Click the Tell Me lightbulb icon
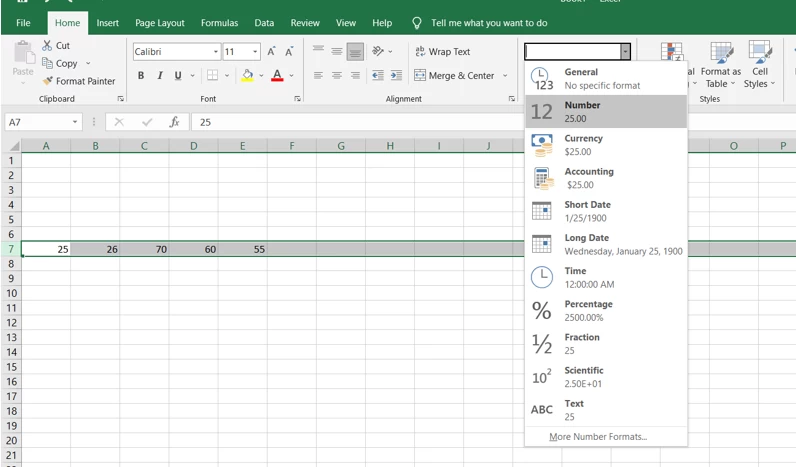The width and height of the screenshot is (796, 467). 417,23
